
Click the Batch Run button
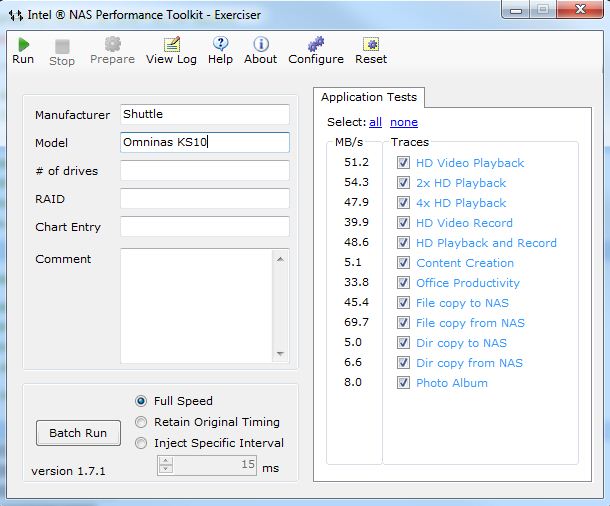78,433
